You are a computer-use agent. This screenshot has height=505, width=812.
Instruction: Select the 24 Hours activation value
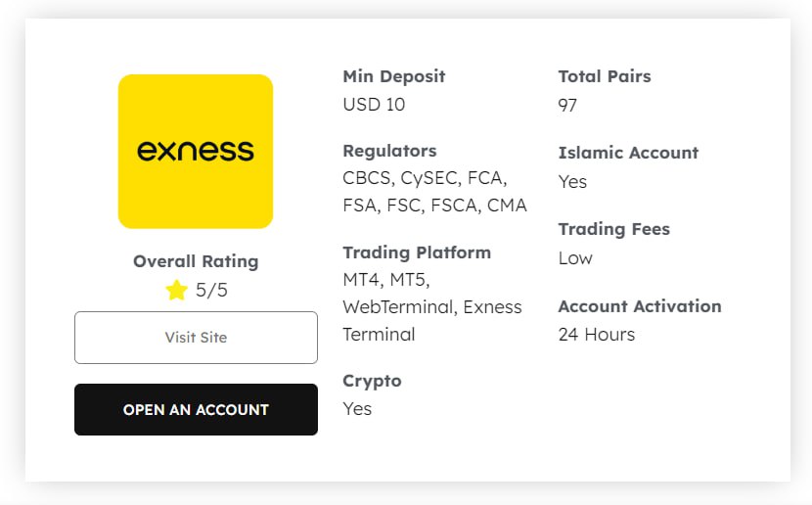pos(596,334)
